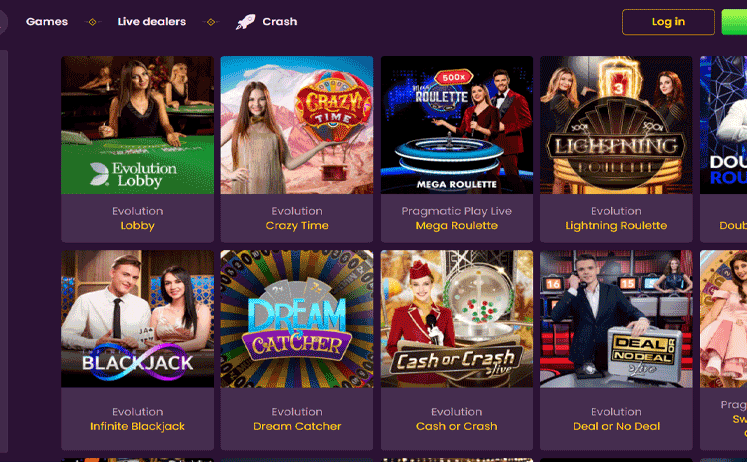Open the Games menu
Image resolution: width=747 pixels, height=462 pixels.
point(47,22)
